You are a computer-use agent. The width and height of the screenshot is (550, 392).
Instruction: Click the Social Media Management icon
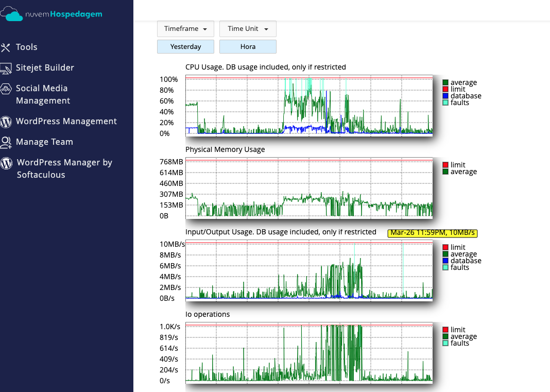pos(6,89)
